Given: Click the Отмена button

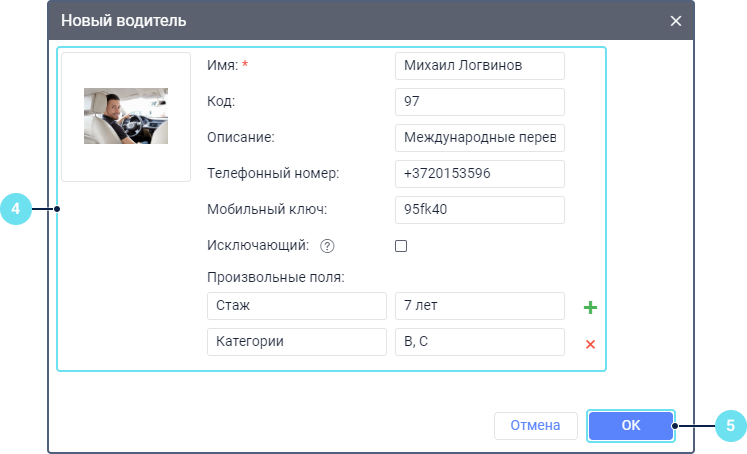Looking at the screenshot, I should tap(535, 425).
